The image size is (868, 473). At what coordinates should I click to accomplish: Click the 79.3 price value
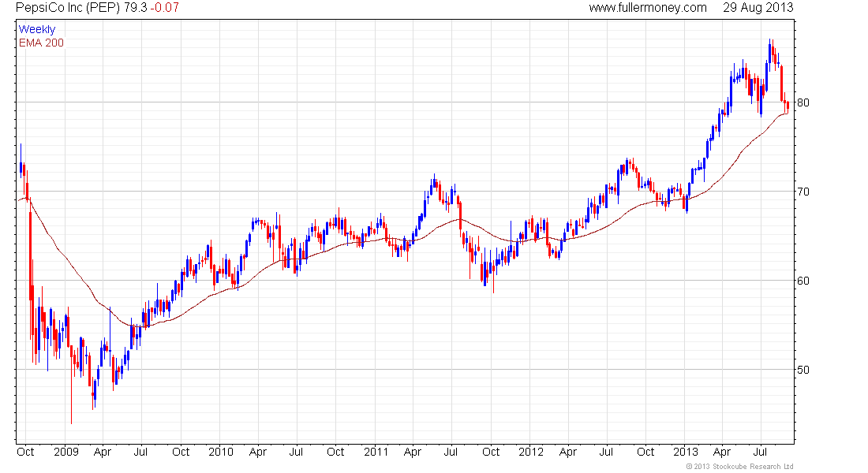click(135, 8)
